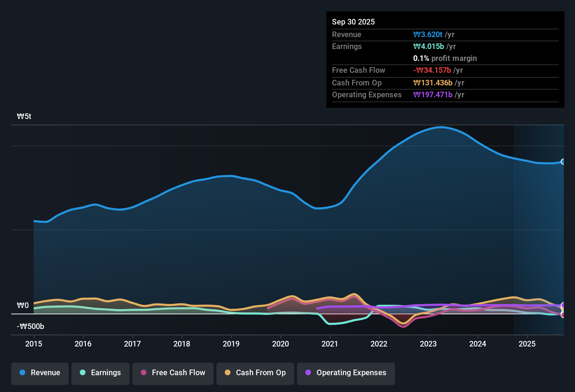Click the Earnings endpoint marker at chart edge
The image size is (575, 392).
562,312
